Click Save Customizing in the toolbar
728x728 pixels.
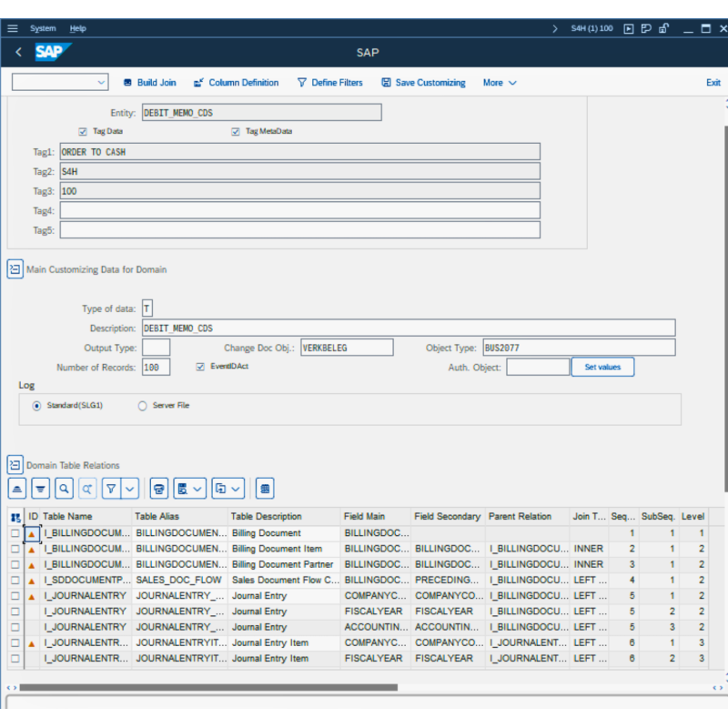(423, 83)
